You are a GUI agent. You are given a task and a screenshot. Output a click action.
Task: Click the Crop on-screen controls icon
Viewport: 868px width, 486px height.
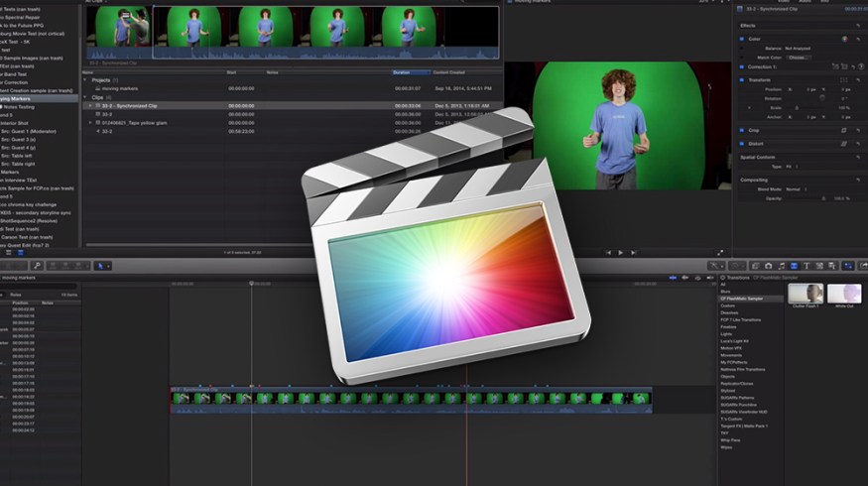(x=844, y=130)
